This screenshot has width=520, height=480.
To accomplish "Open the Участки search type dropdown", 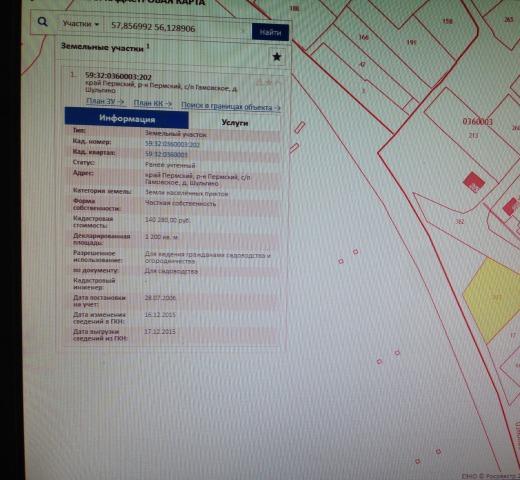I will click(x=81, y=24).
